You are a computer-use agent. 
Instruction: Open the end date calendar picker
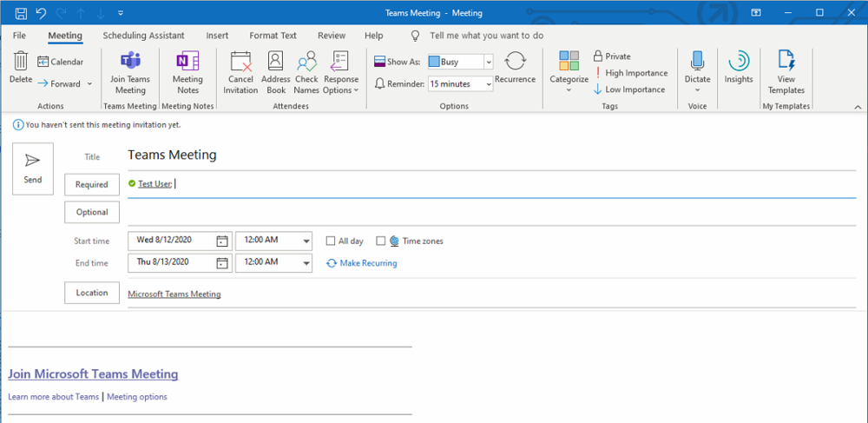point(222,263)
